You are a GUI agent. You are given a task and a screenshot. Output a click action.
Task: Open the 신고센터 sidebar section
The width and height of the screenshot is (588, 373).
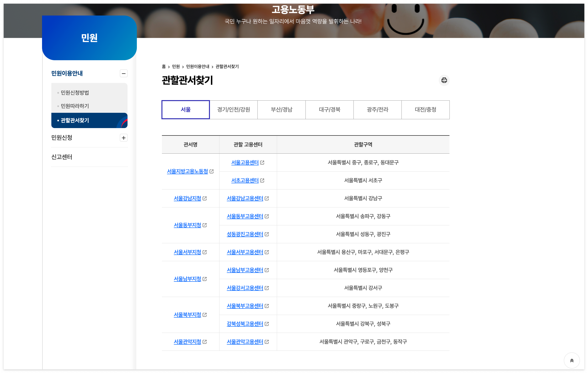point(62,157)
